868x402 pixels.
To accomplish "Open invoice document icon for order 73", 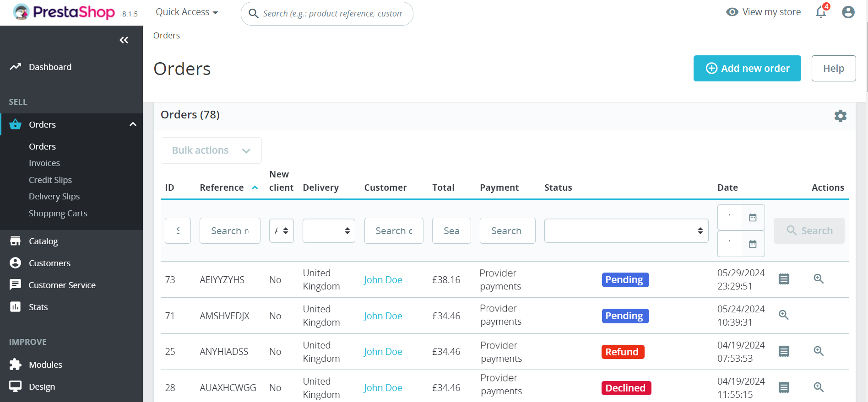I will click(x=784, y=279).
